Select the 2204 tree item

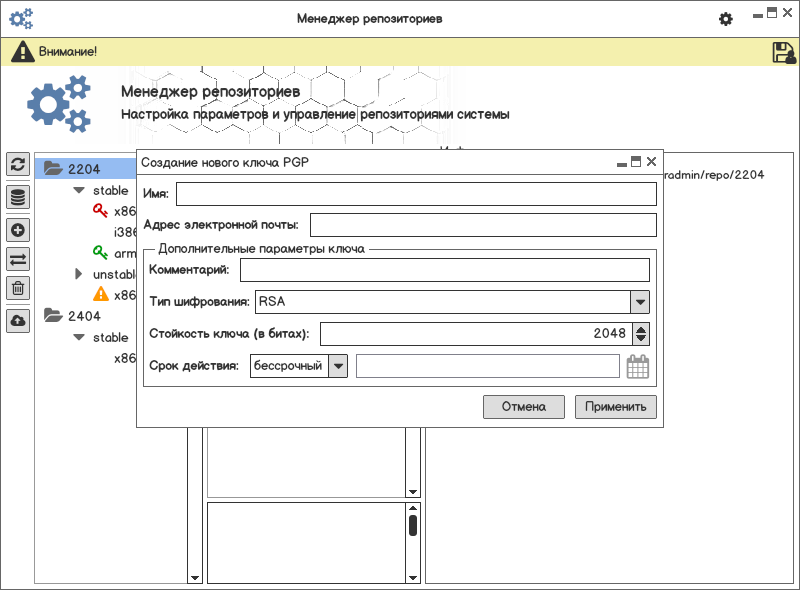(84, 168)
